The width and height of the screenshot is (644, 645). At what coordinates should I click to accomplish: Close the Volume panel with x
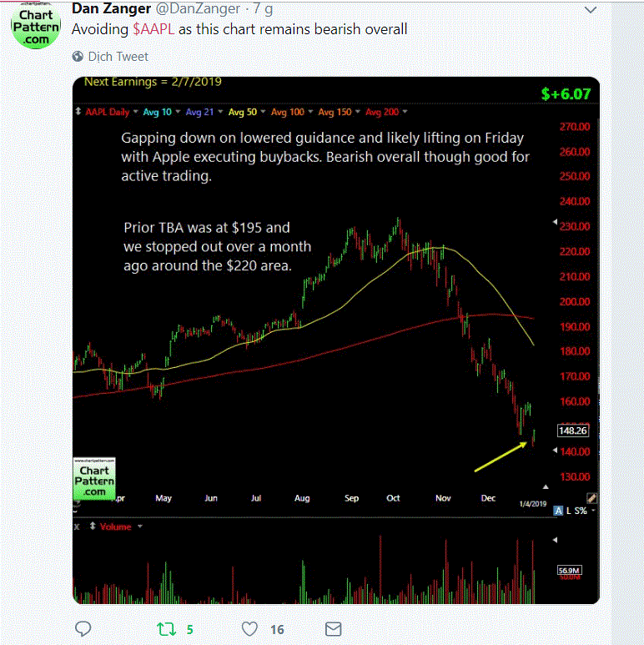click(x=77, y=527)
